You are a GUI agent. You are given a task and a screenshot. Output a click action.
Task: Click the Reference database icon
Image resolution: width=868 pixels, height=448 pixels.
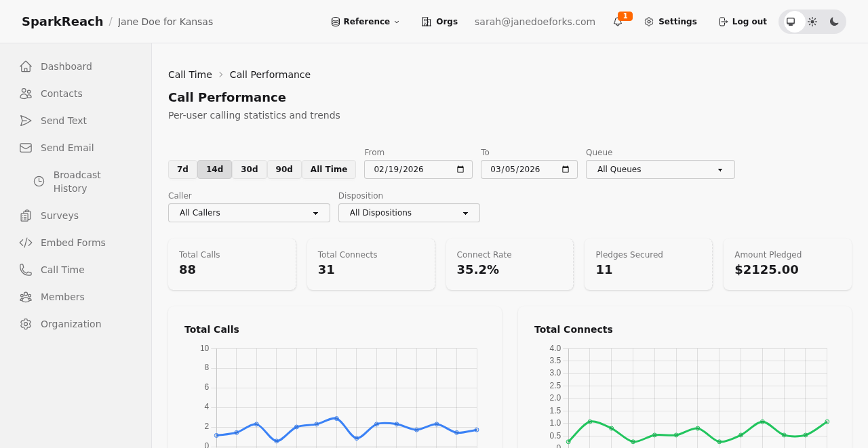pos(336,22)
